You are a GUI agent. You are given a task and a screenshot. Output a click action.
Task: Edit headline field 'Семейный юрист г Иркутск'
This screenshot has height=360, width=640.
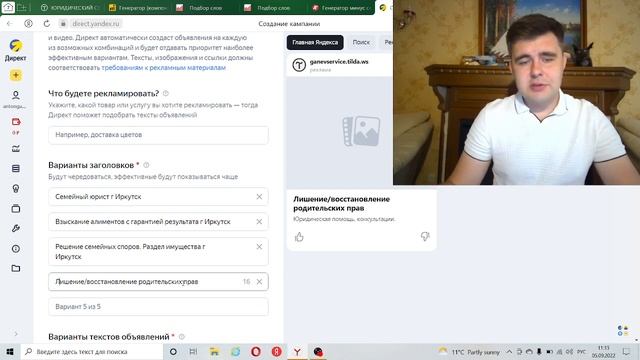click(158, 197)
